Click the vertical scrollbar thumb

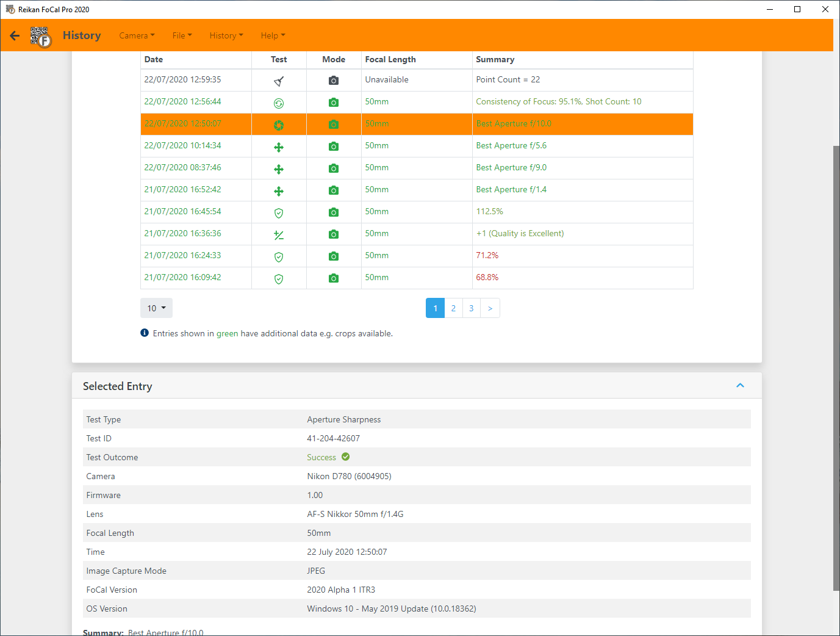tap(836, 368)
